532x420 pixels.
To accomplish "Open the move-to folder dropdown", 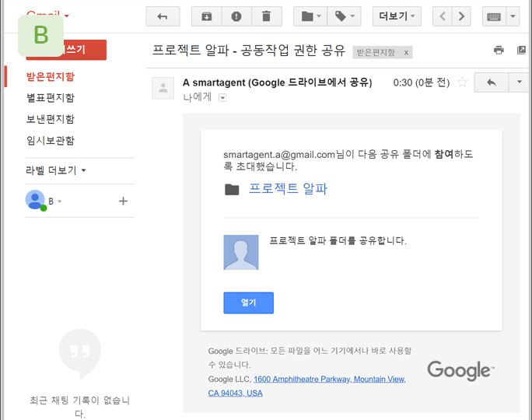I will tap(310, 16).
